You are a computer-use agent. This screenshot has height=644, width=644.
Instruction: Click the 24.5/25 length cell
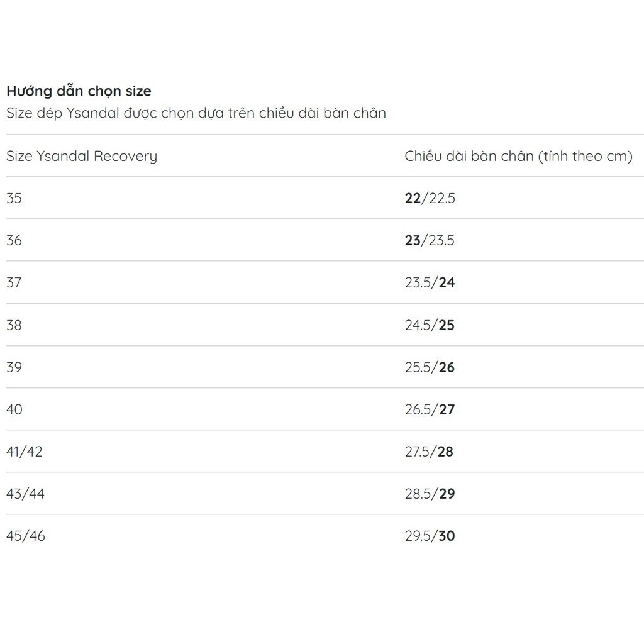coord(430,325)
